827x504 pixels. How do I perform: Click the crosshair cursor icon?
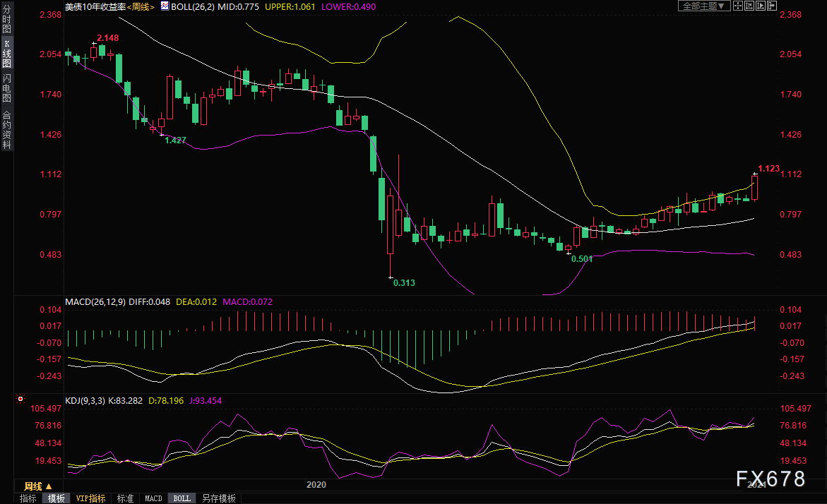click(x=738, y=6)
